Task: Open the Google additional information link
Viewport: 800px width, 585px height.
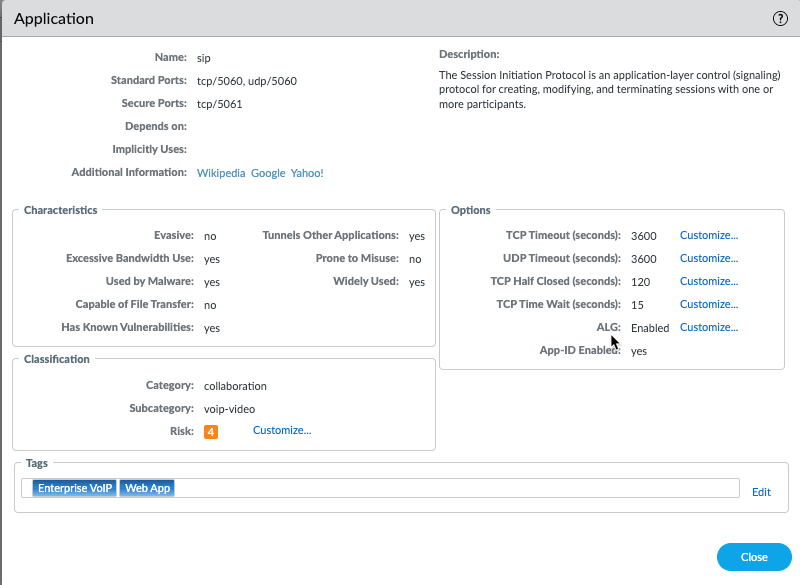Action: (268, 173)
